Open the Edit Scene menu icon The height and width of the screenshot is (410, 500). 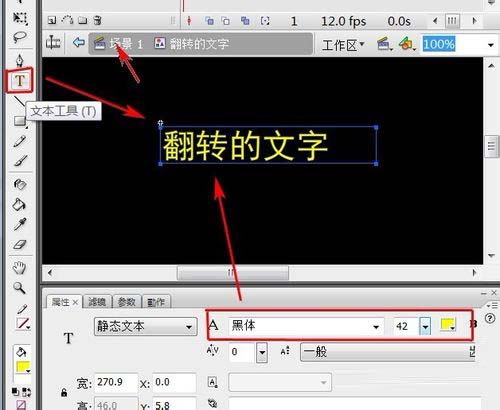[384, 44]
